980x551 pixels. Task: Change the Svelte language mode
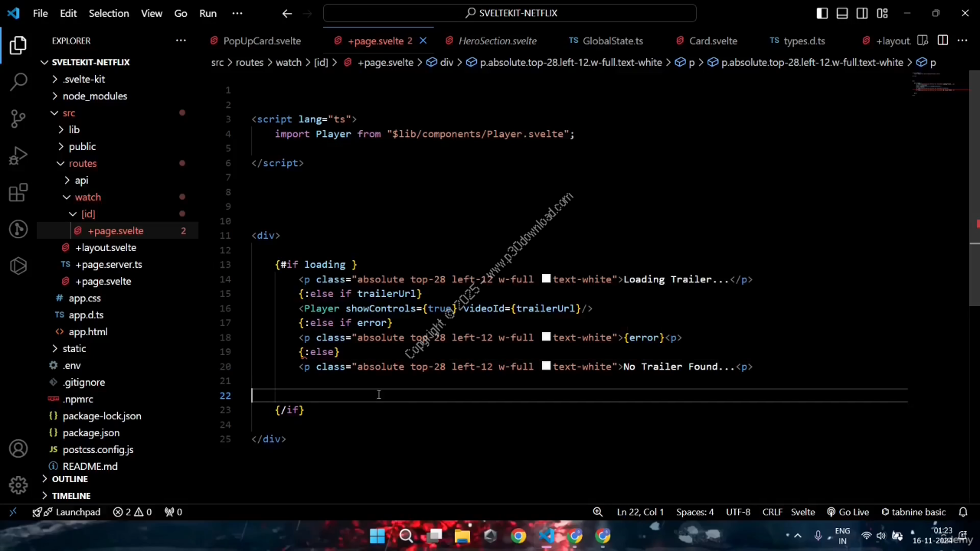coord(802,512)
